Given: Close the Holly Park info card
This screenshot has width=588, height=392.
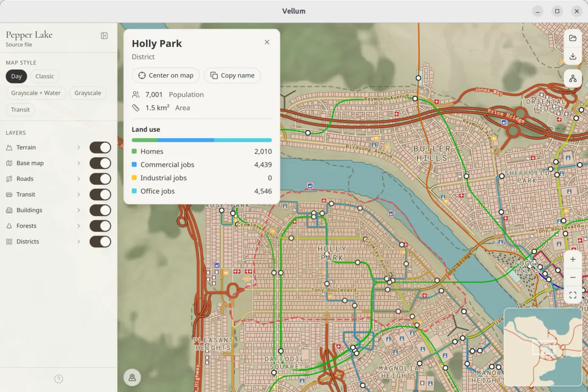Looking at the screenshot, I should (267, 42).
